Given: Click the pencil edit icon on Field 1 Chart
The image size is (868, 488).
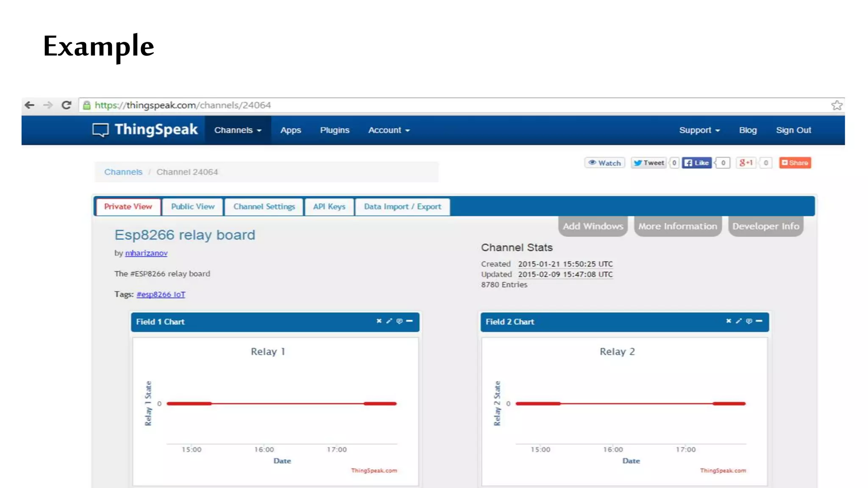Looking at the screenshot, I should (389, 321).
